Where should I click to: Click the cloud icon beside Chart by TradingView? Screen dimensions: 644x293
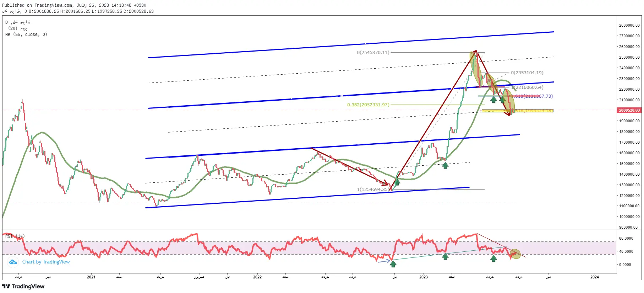point(13,262)
